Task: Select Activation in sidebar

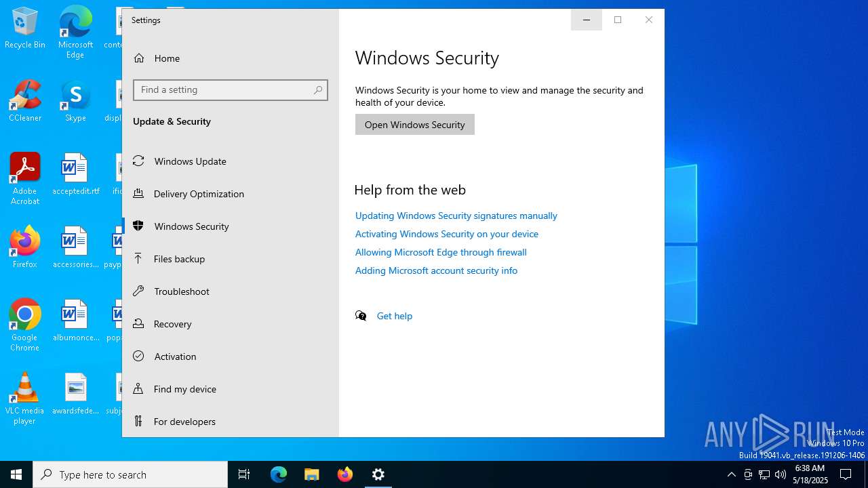Action: [230, 357]
